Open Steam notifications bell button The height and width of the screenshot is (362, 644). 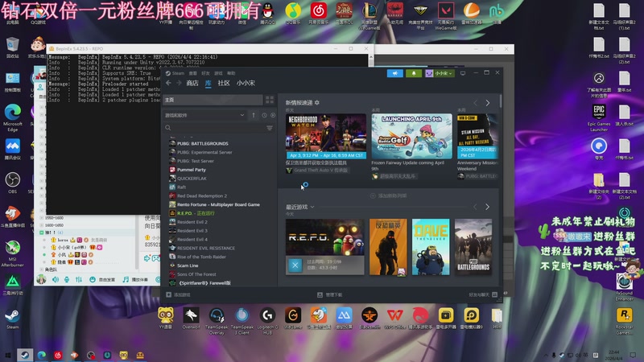pos(414,73)
